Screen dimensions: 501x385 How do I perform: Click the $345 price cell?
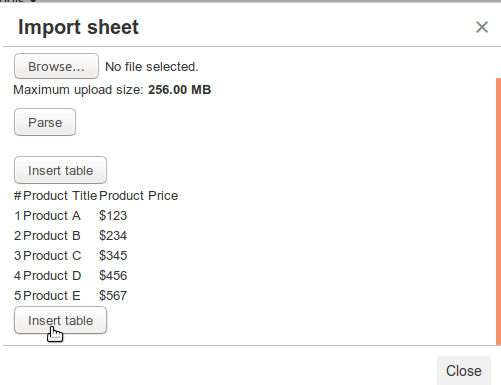click(113, 256)
